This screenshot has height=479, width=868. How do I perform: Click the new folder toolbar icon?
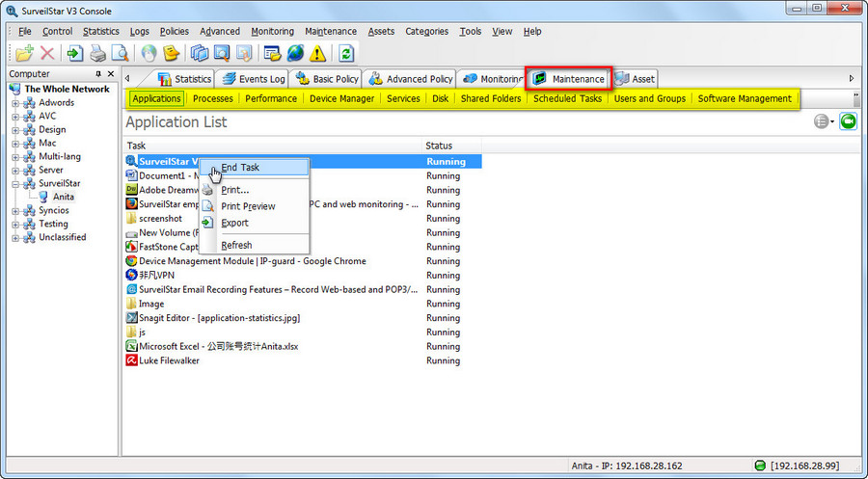click(25, 53)
